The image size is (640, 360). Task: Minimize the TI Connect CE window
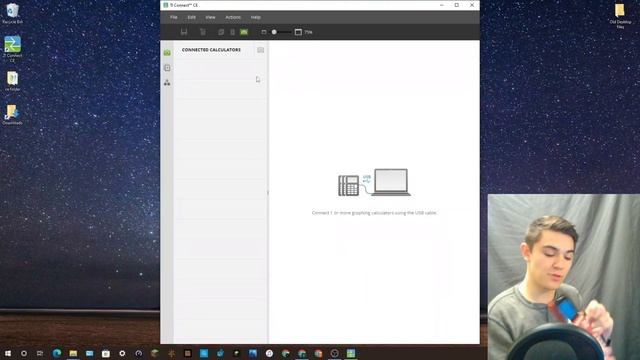tap(442, 5)
